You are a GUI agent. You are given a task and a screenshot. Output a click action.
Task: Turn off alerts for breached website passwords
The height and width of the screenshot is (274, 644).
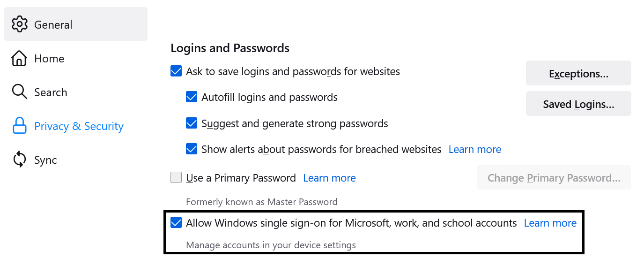192,149
